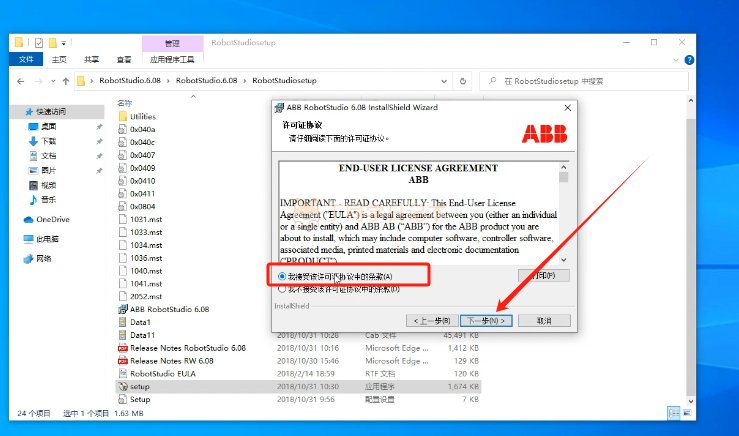This screenshot has width=739, height=436.
Task: Click the Next step button in wizard
Action: (x=486, y=321)
